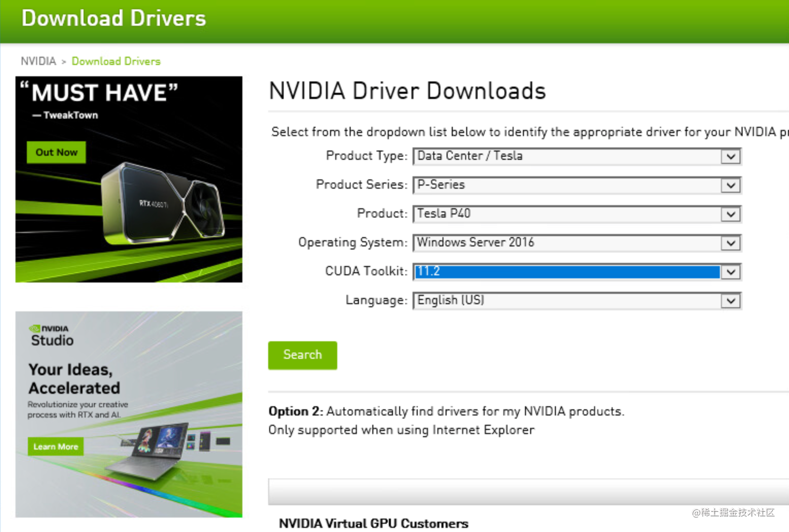The width and height of the screenshot is (789, 532).
Task: Click the NVIDIA Driver Downloads heading
Action: [407, 91]
